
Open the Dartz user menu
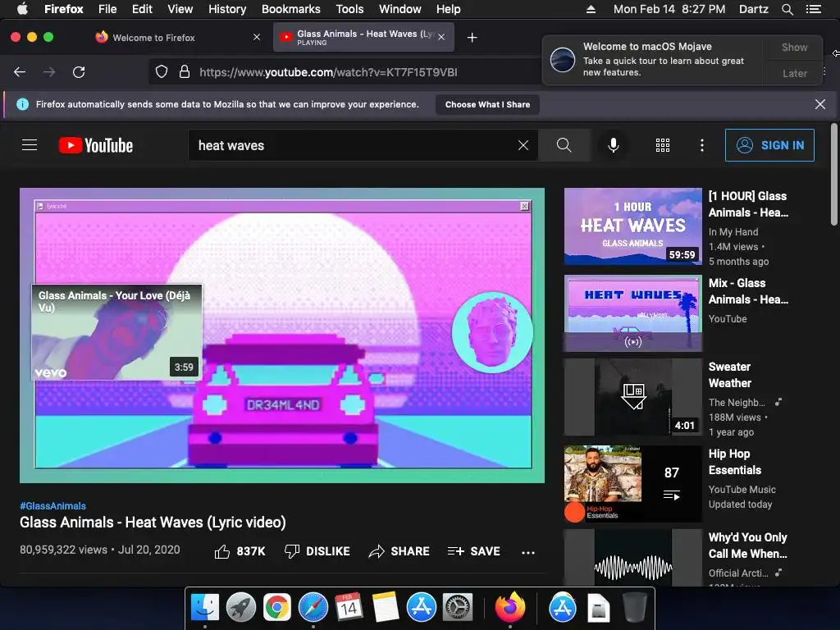tap(753, 9)
